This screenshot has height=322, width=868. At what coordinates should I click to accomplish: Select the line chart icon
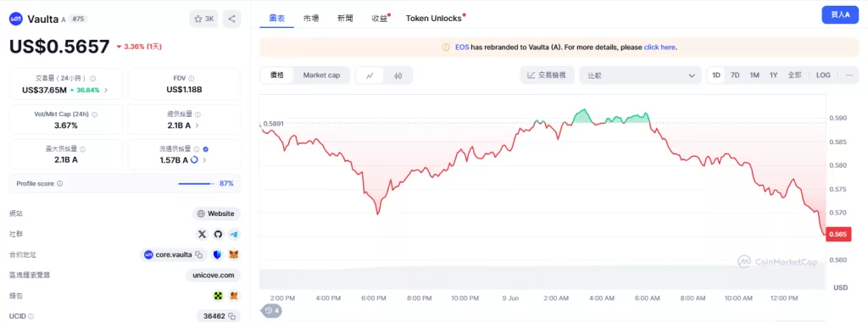[370, 75]
